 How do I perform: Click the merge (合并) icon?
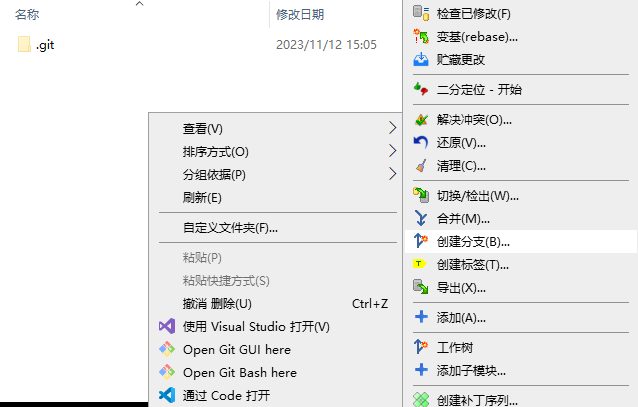point(421,218)
